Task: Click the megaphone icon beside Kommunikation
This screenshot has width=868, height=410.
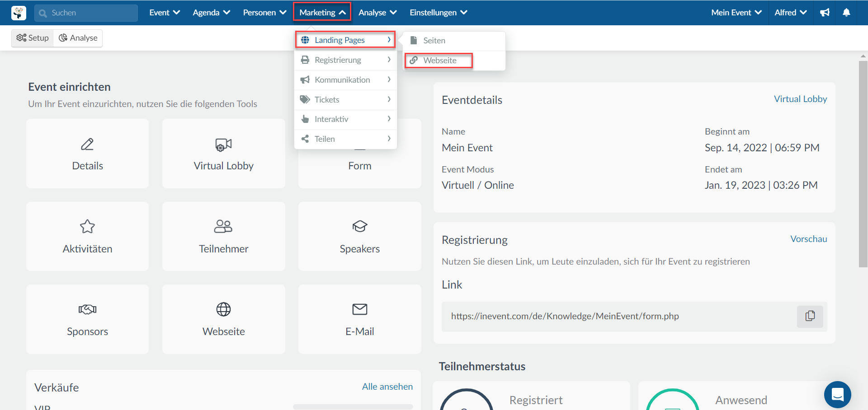Action: (305, 80)
